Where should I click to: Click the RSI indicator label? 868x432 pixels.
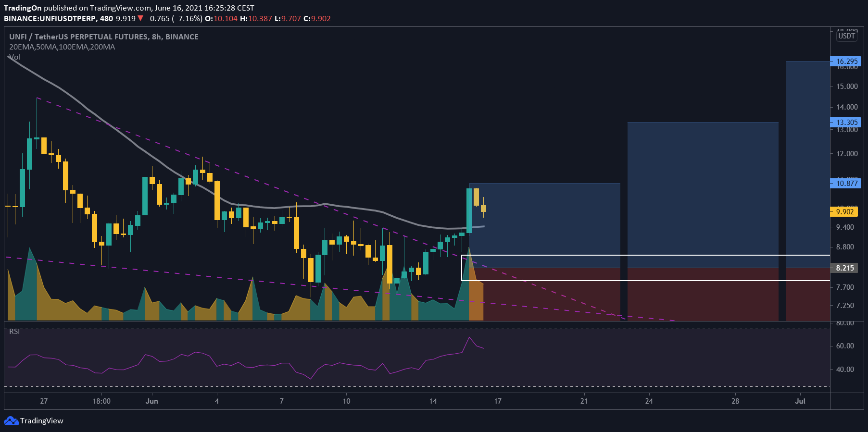point(14,332)
